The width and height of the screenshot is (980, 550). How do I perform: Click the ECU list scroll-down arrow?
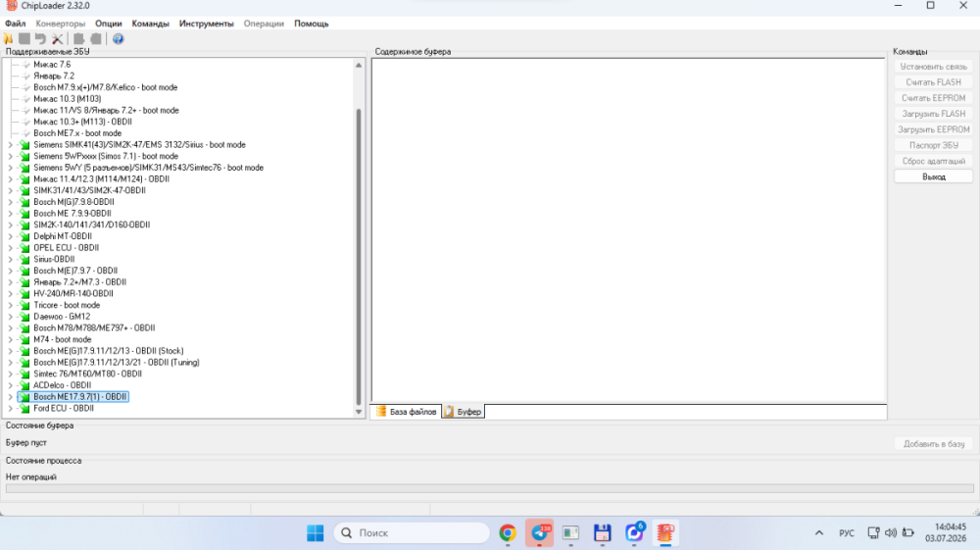pyautogui.click(x=359, y=412)
